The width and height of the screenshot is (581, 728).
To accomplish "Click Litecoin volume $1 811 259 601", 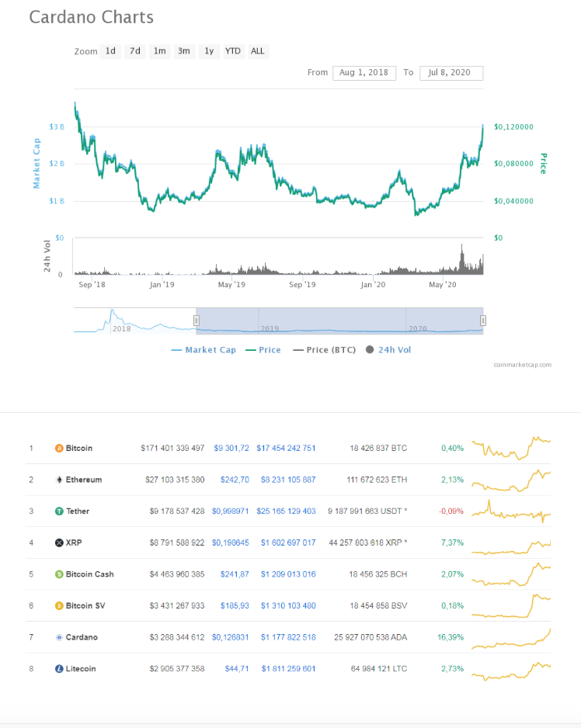I will (x=289, y=669).
